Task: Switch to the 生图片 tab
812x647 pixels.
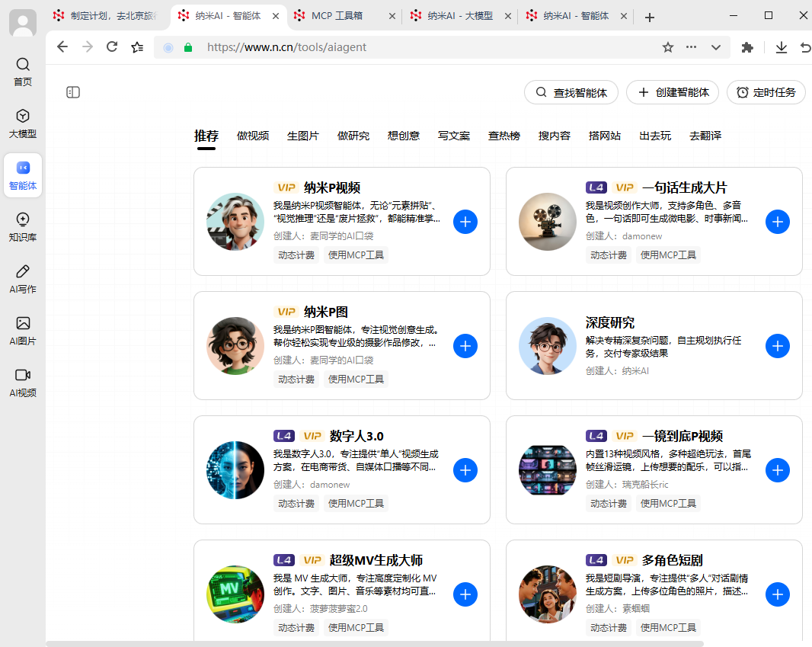Action: click(x=303, y=136)
